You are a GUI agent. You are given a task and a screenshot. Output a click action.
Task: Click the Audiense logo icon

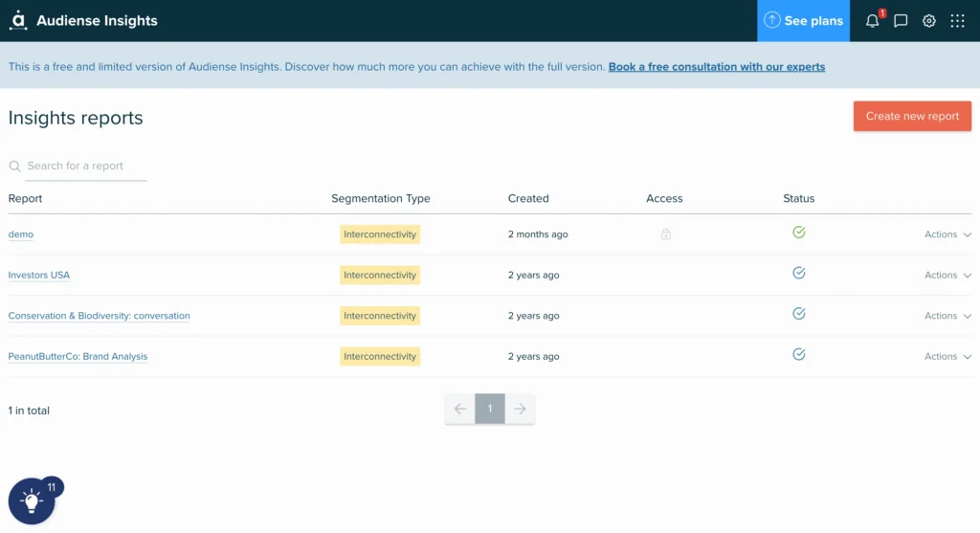[18, 20]
